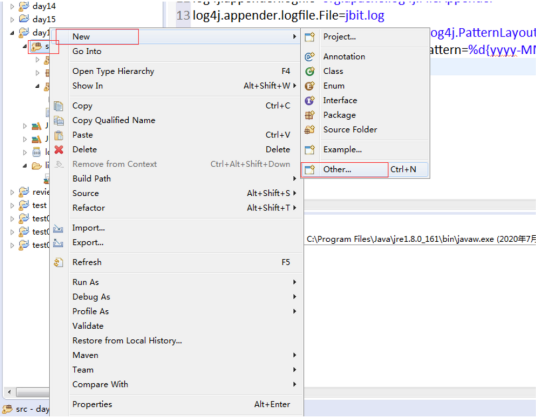The height and width of the screenshot is (418, 539).
Task: Select Open Type Hierarchy
Action: (177, 71)
